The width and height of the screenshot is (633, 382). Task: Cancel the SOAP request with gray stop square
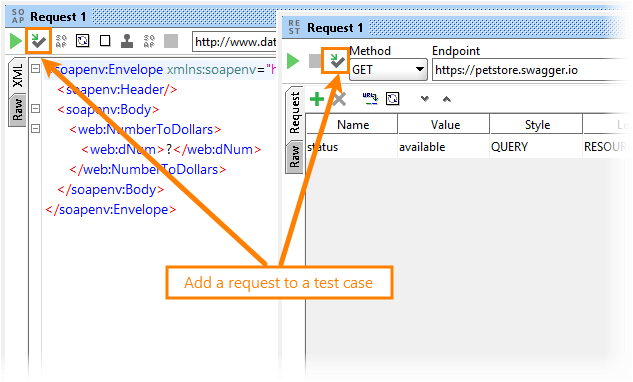click(171, 41)
